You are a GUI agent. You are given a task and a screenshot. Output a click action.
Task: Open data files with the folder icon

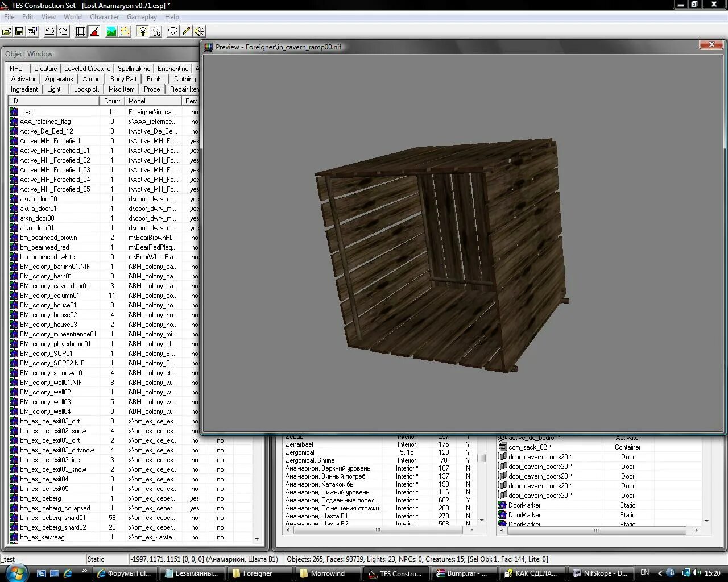pyautogui.click(x=7, y=32)
